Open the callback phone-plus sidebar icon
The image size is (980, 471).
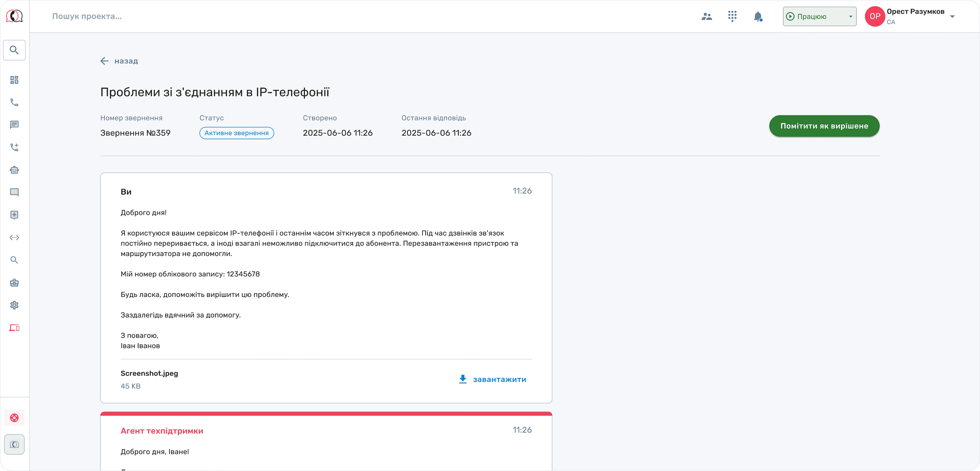tap(14, 147)
